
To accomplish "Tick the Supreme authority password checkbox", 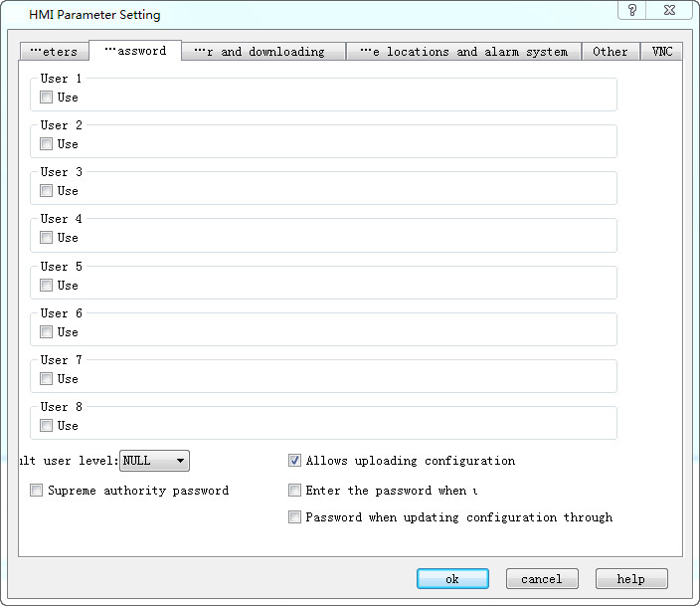I will (36, 491).
